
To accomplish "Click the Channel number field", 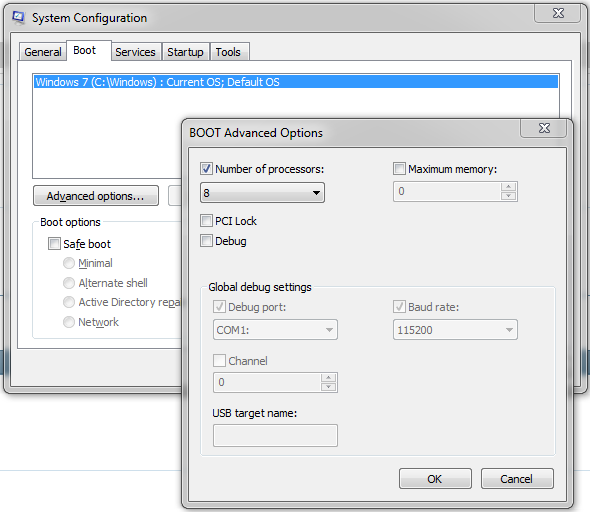I will 267,383.
